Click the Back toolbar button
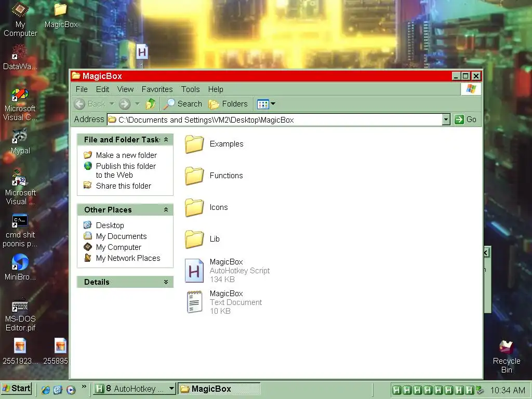This screenshot has height=399, width=532. (89, 104)
